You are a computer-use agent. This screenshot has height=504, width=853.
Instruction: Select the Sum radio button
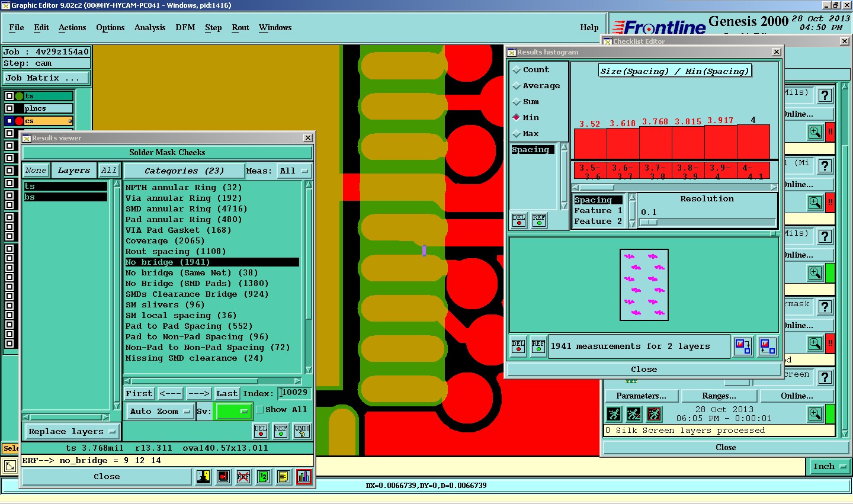517,102
